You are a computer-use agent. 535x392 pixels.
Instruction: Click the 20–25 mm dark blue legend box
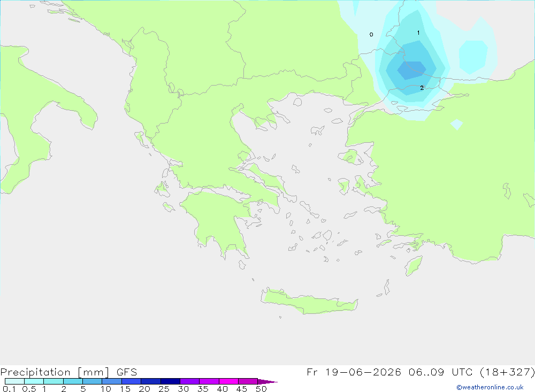point(151,381)
